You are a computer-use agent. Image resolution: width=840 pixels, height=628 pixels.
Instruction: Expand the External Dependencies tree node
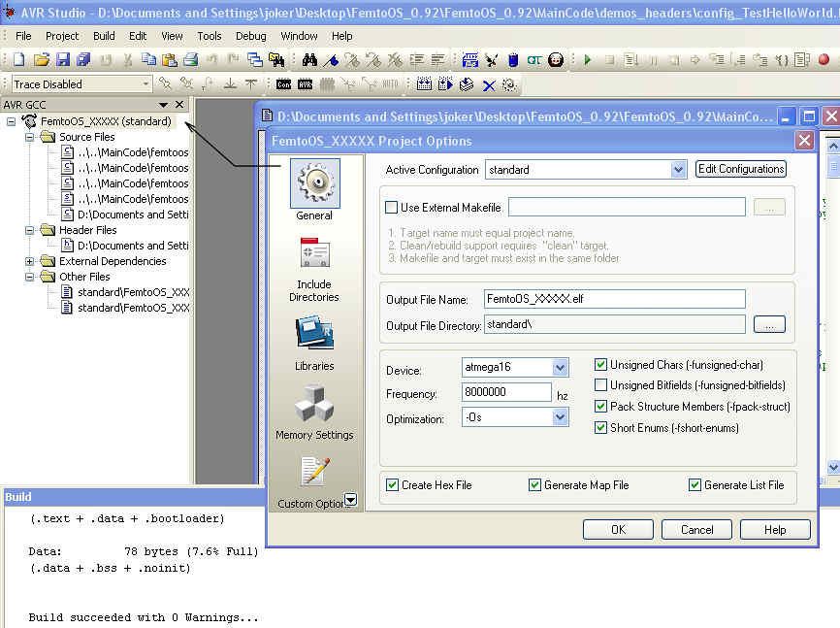(30, 261)
